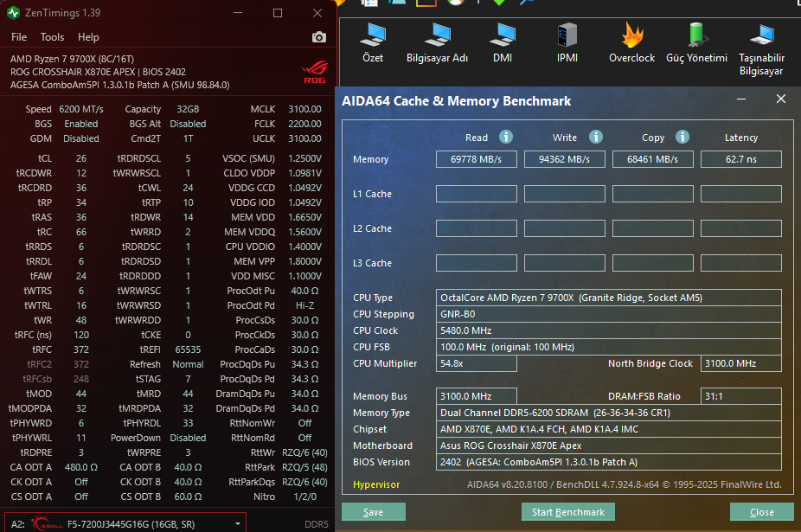
Task: Click the ProcOdt Pd value Hi-Z
Action: click(305, 305)
